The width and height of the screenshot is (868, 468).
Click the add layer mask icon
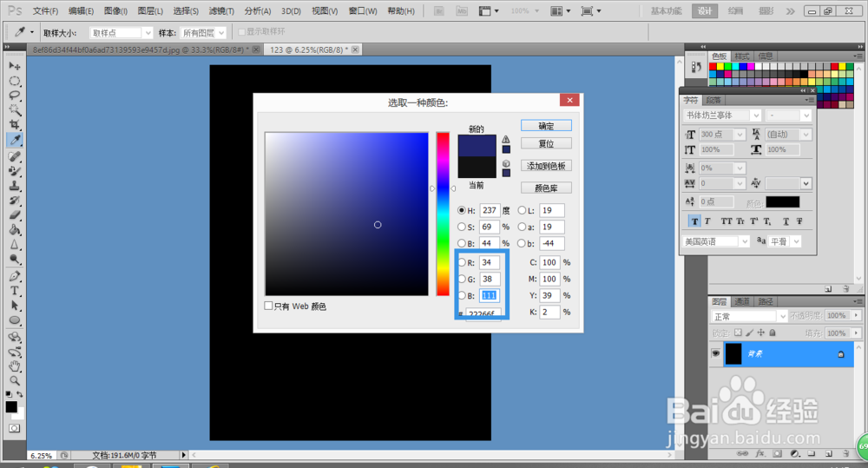777,453
